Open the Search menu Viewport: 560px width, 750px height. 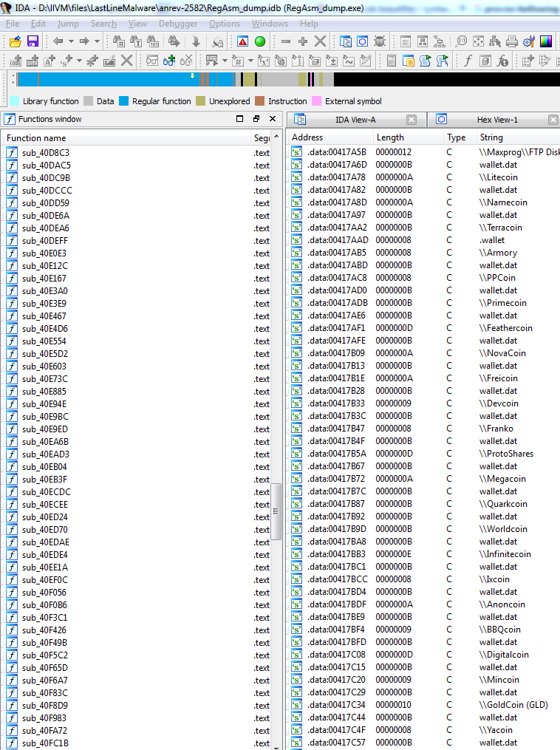coord(103,24)
